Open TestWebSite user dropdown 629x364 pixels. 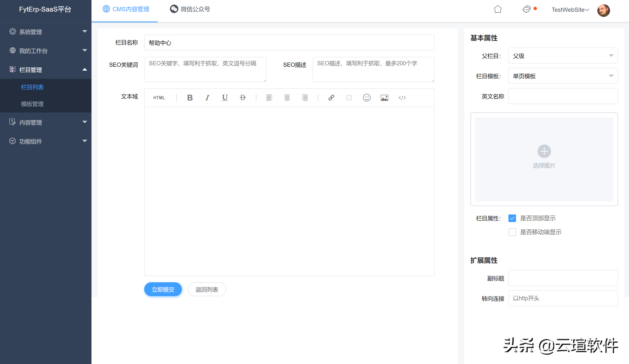[570, 10]
